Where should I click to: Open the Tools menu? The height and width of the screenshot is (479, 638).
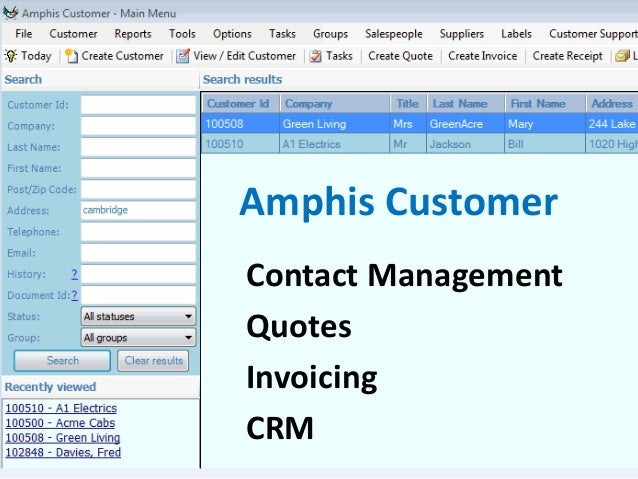pyautogui.click(x=182, y=34)
